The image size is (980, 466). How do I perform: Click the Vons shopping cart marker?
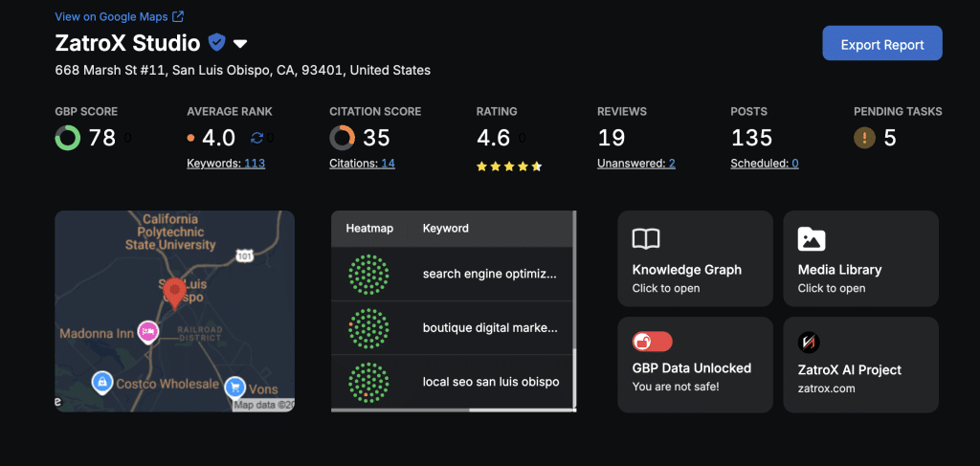[x=234, y=387]
